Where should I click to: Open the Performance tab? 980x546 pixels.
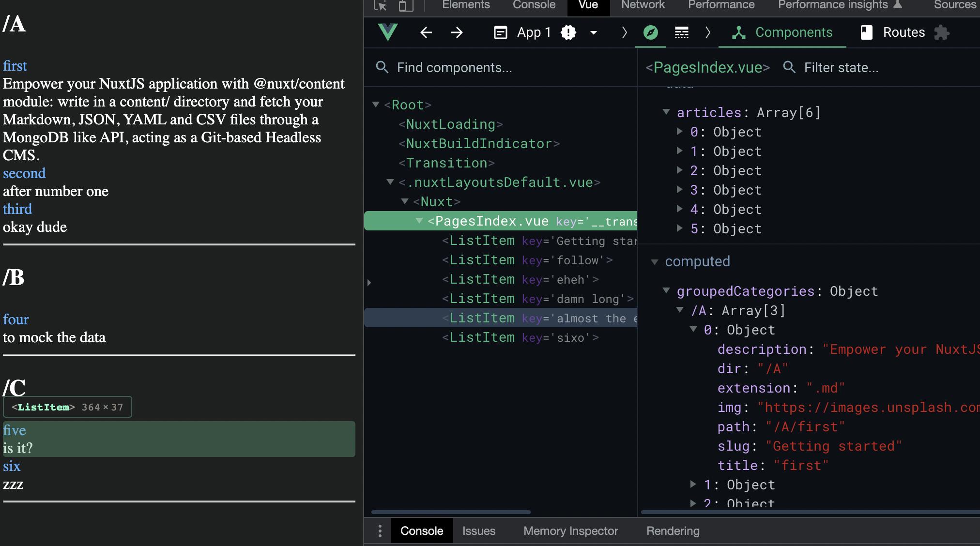click(x=721, y=5)
